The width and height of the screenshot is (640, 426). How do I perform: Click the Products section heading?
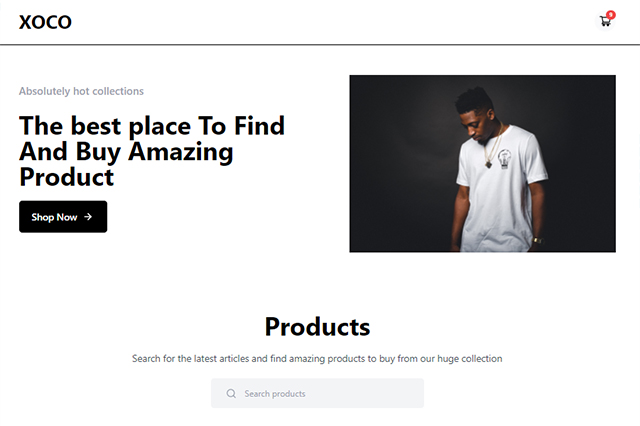[317, 326]
